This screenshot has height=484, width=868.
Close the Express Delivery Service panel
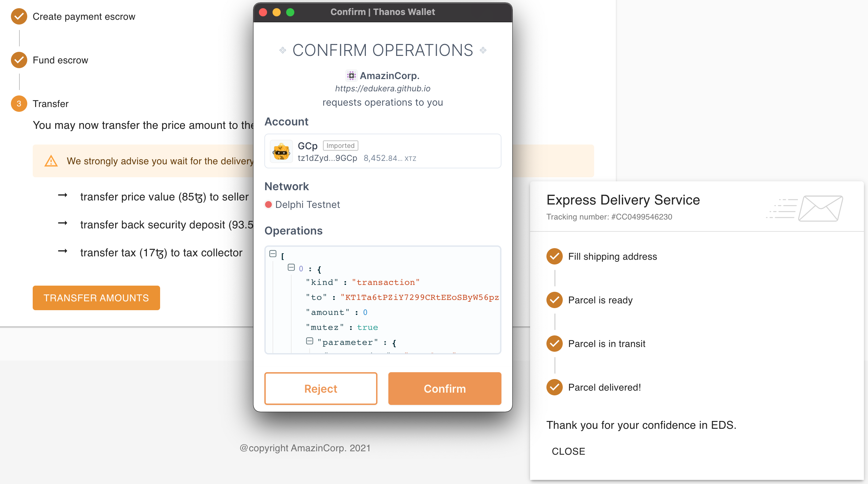[x=568, y=451]
